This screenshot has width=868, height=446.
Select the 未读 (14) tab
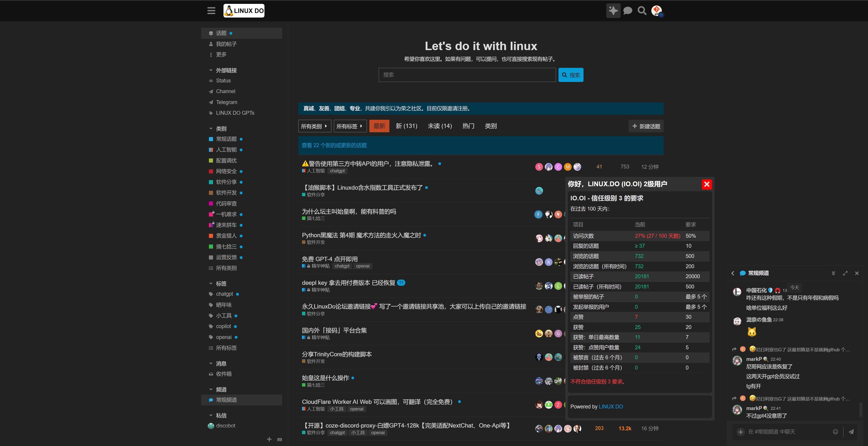[x=439, y=126]
